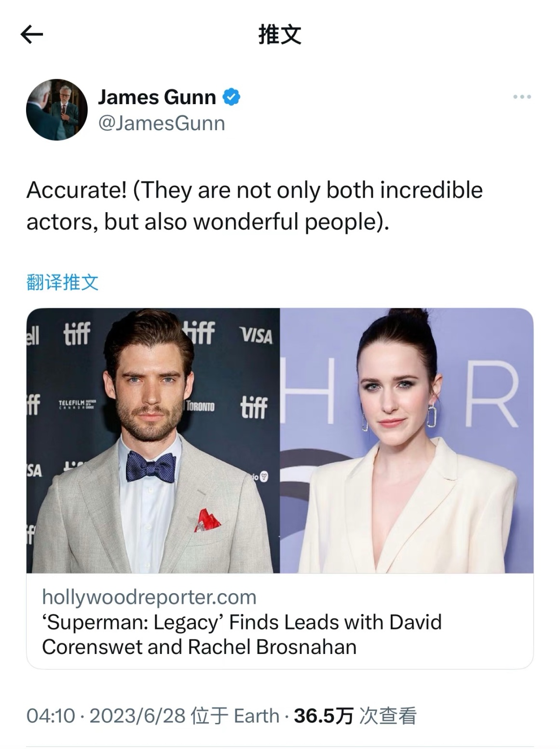The height and width of the screenshot is (749, 560).
Task: Select the Earth location label
Action: 257,716
